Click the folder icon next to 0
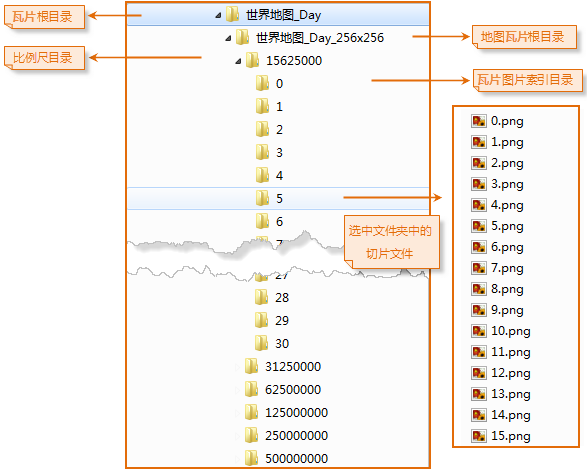The width and height of the screenshot is (587, 469). (x=262, y=83)
